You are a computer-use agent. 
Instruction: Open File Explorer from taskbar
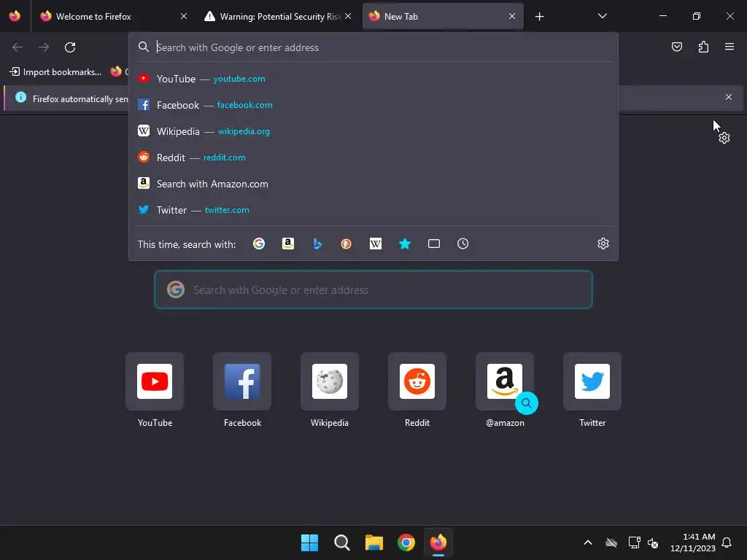point(374,542)
